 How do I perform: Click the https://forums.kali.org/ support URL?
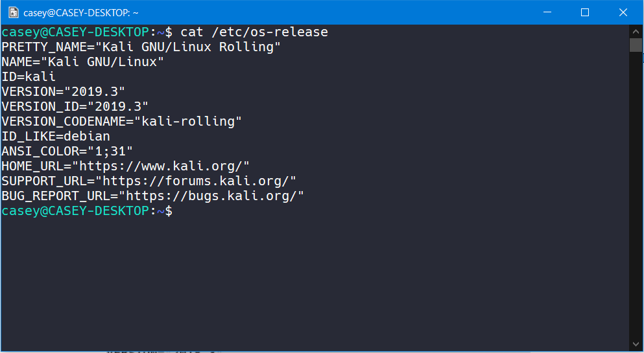click(196, 181)
